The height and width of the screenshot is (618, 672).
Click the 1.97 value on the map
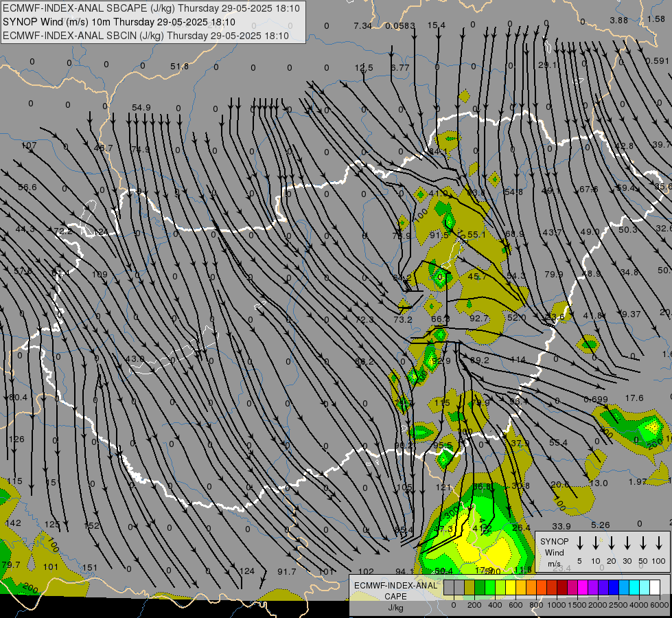click(x=638, y=482)
